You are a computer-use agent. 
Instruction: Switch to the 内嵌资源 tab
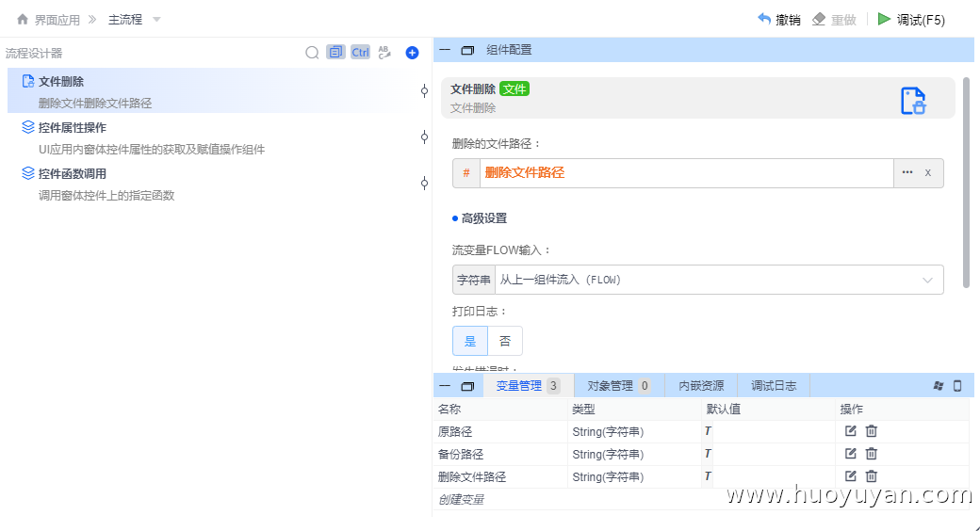coord(701,385)
